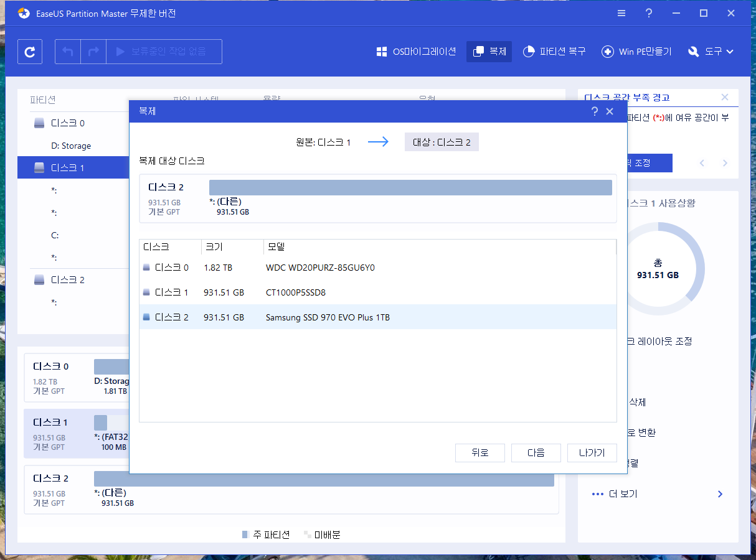The width and height of the screenshot is (756, 560).
Task: Click the 뒤로 back button
Action: click(480, 453)
